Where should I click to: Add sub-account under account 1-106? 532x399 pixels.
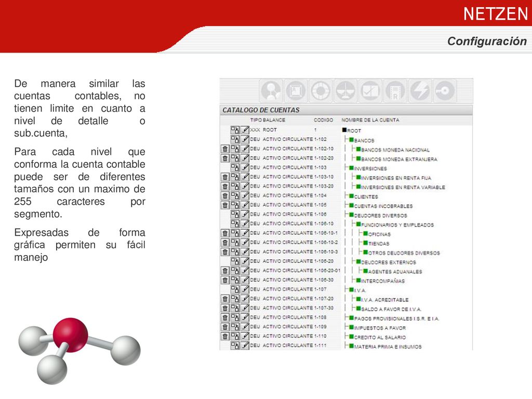coord(235,215)
